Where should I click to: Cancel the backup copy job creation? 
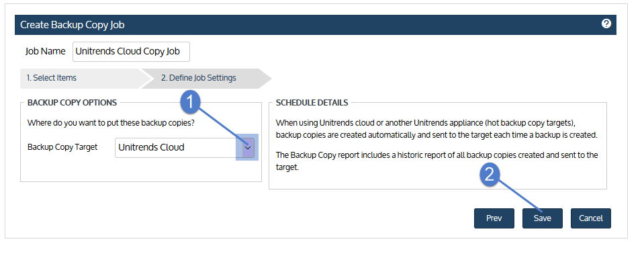(x=590, y=218)
